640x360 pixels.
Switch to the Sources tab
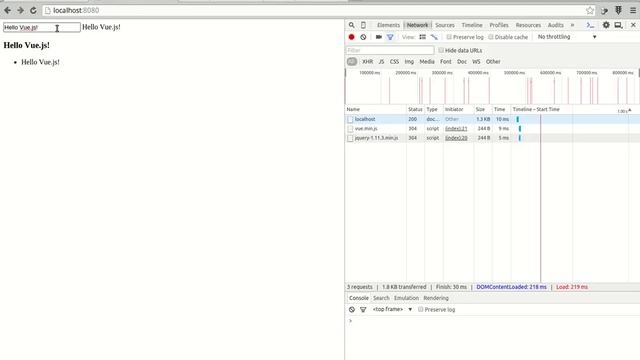pos(444,25)
